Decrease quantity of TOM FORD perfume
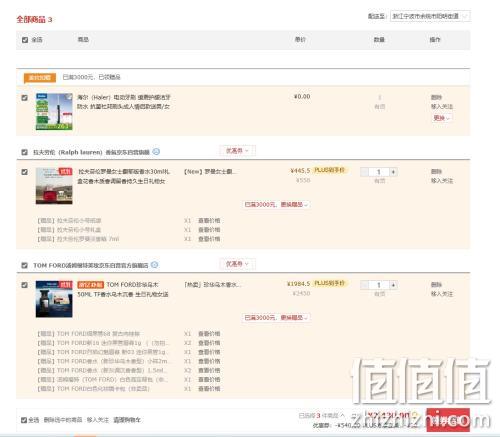 tap(365, 285)
